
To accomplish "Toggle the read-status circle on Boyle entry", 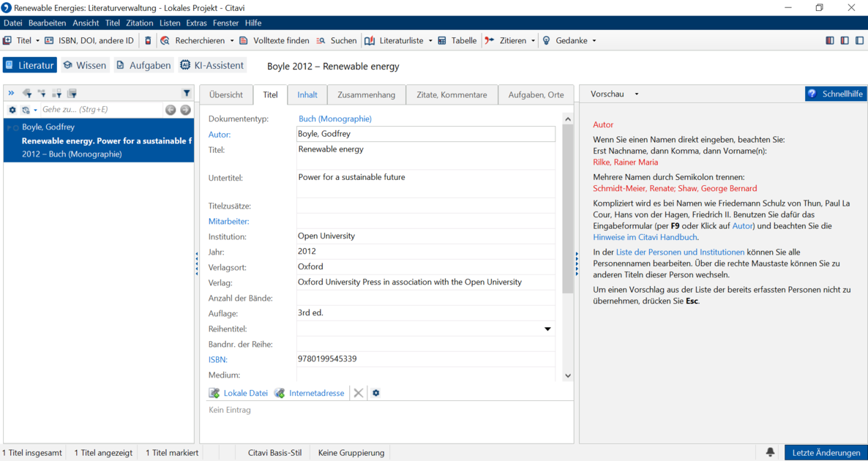I will (15, 127).
